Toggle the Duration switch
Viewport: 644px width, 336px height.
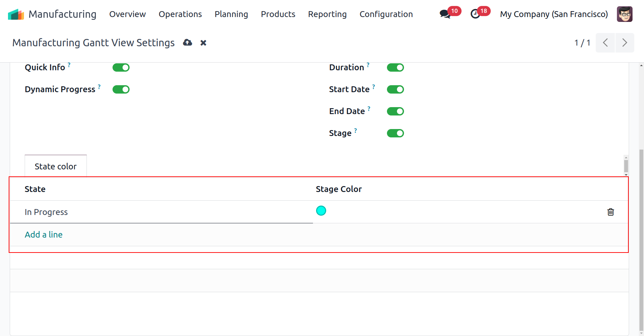[395, 67]
